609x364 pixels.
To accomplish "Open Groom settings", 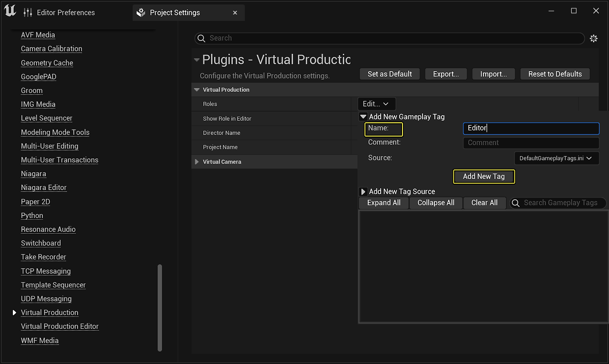I will (x=32, y=90).
